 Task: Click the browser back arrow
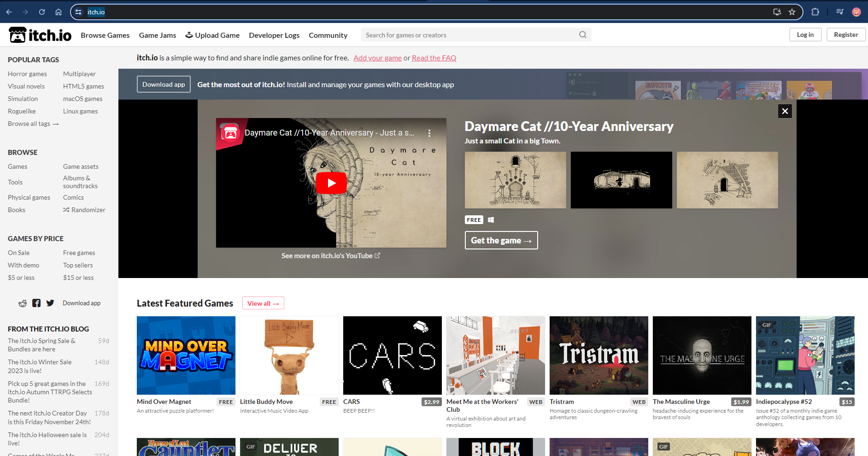pyautogui.click(x=9, y=12)
